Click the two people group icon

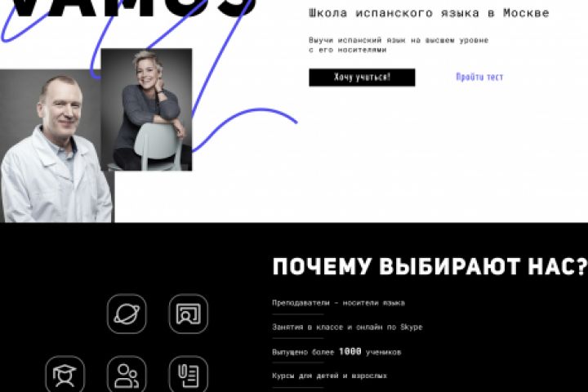pyautogui.click(x=127, y=373)
